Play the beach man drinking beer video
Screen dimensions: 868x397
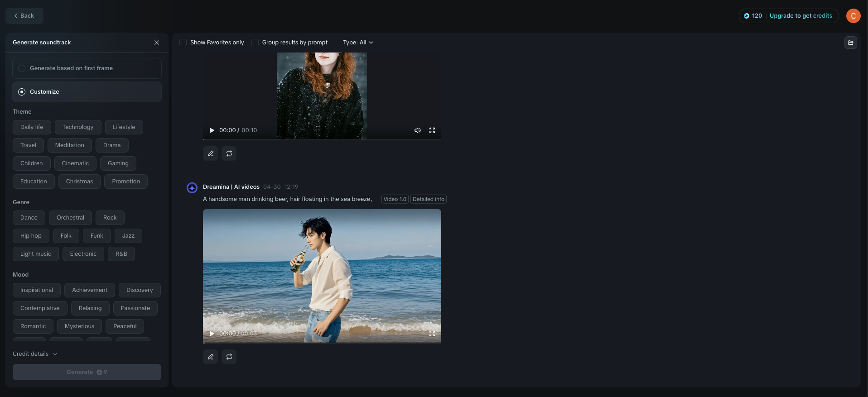tap(212, 334)
